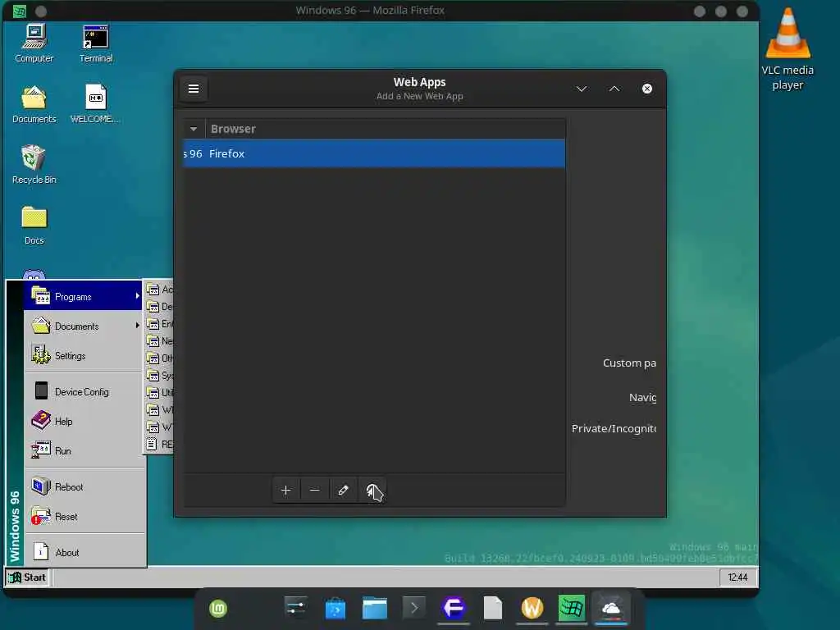Click the minus button to remove a web app

314,491
